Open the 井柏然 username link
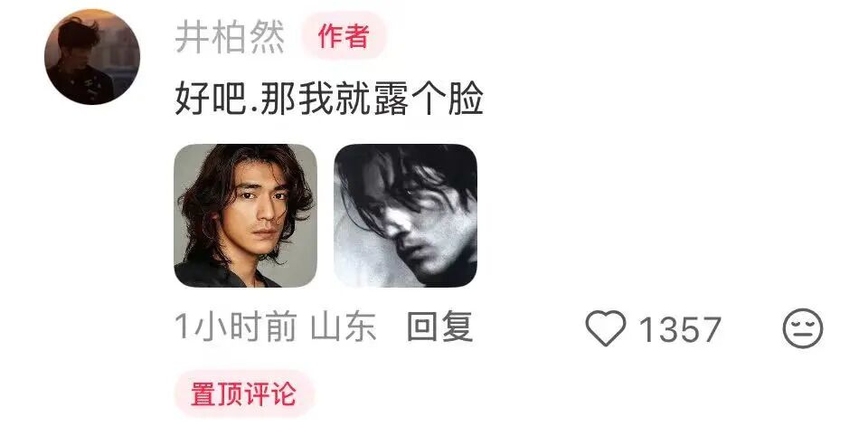This screenshot has height=445, width=868. [x=230, y=37]
